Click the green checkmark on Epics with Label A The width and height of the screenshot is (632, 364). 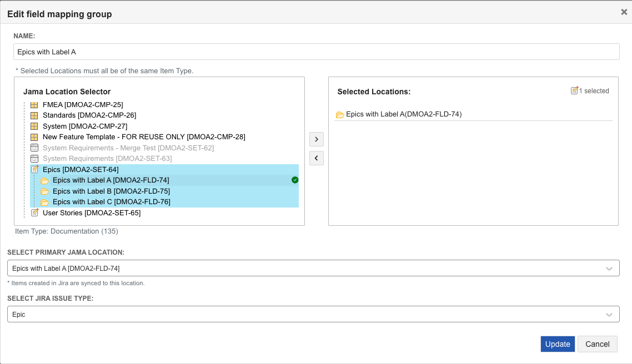[x=295, y=180]
